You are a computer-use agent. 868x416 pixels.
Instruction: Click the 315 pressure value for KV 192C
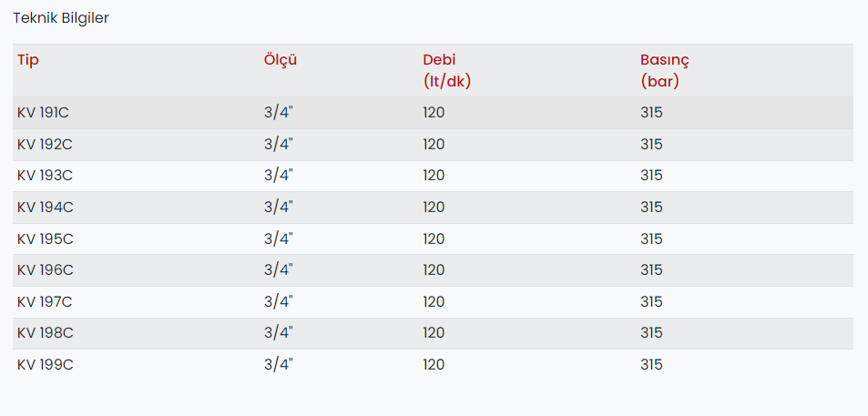[651, 145]
